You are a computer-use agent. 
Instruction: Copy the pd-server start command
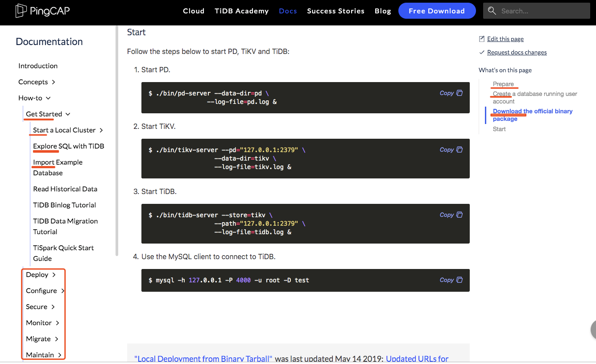(451, 93)
